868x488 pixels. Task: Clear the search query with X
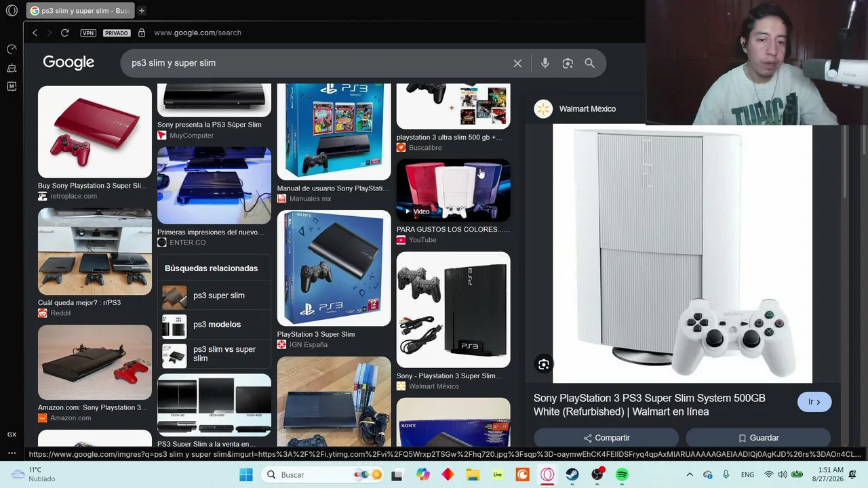[x=517, y=63]
